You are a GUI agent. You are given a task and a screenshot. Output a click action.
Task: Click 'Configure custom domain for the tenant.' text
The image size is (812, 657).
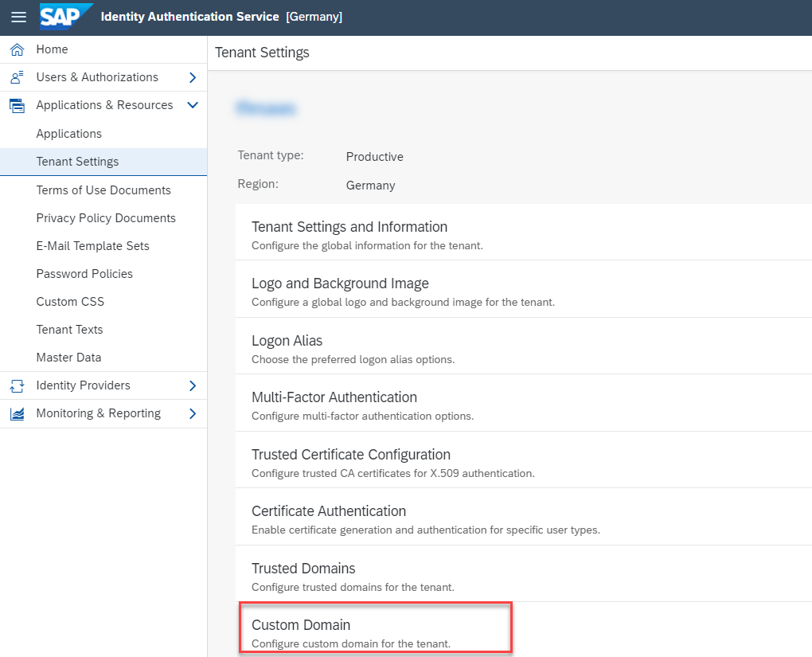351,643
